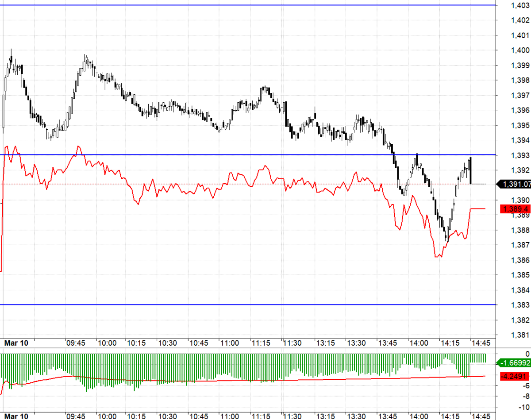Click the red -4.2491 indicator value tag
531x420 pixels.
coord(515,377)
